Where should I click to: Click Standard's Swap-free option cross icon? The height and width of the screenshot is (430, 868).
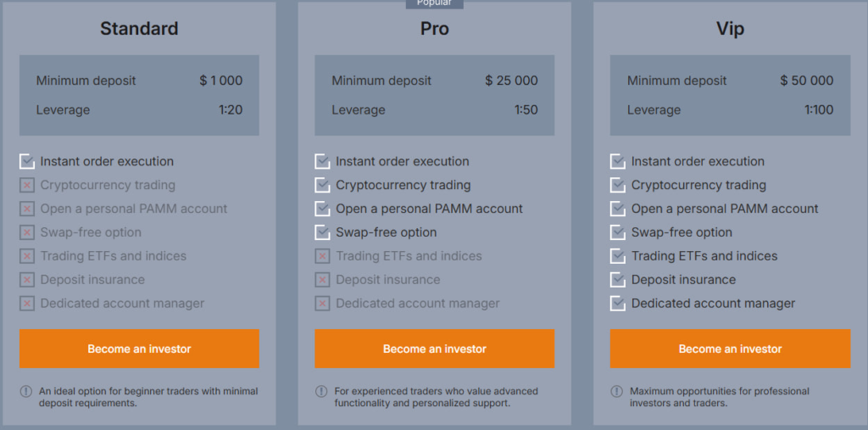pyautogui.click(x=26, y=232)
